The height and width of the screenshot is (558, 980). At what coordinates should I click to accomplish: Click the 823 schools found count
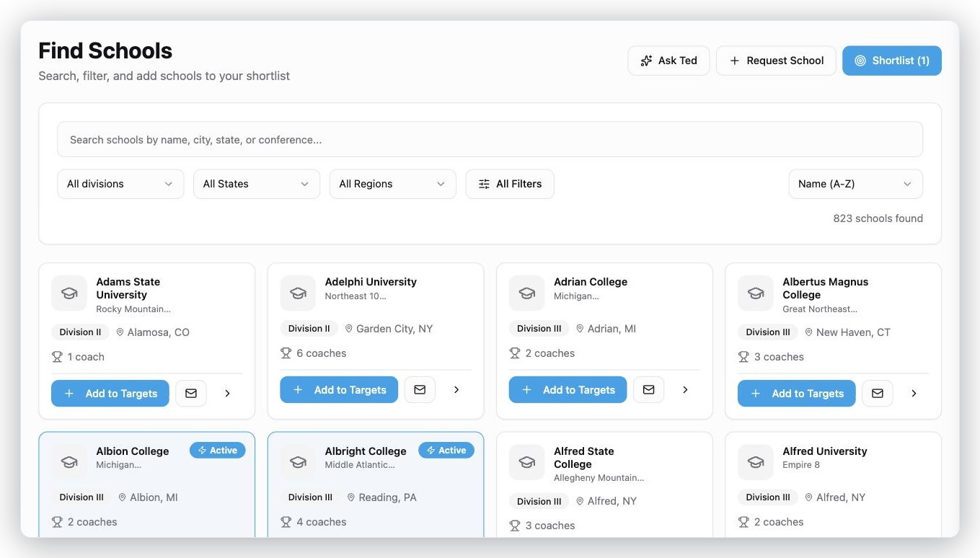pos(878,218)
